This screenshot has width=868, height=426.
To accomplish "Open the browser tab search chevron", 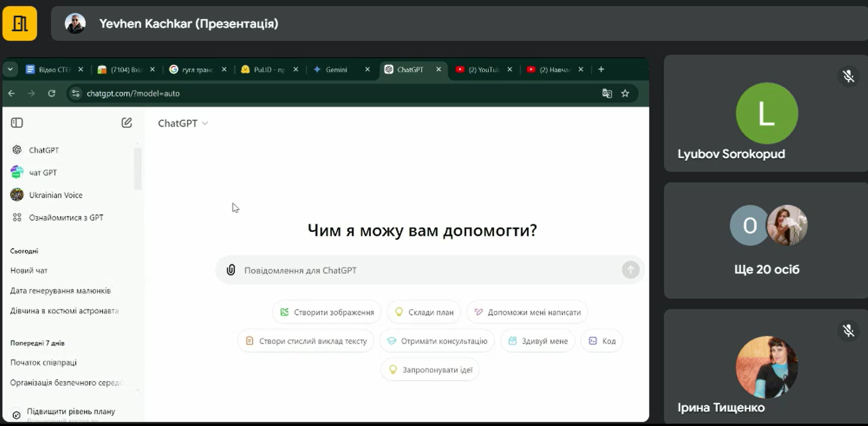I will tap(10, 69).
